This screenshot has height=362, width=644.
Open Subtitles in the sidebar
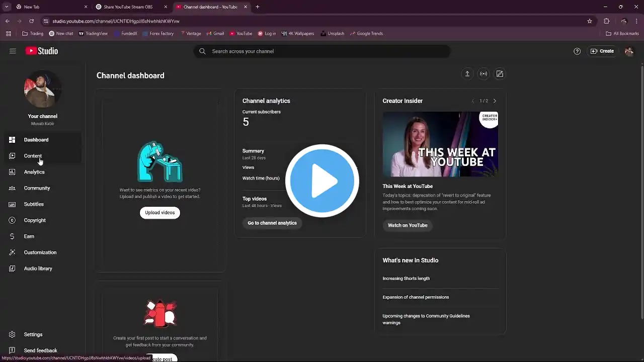pos(43,204)
